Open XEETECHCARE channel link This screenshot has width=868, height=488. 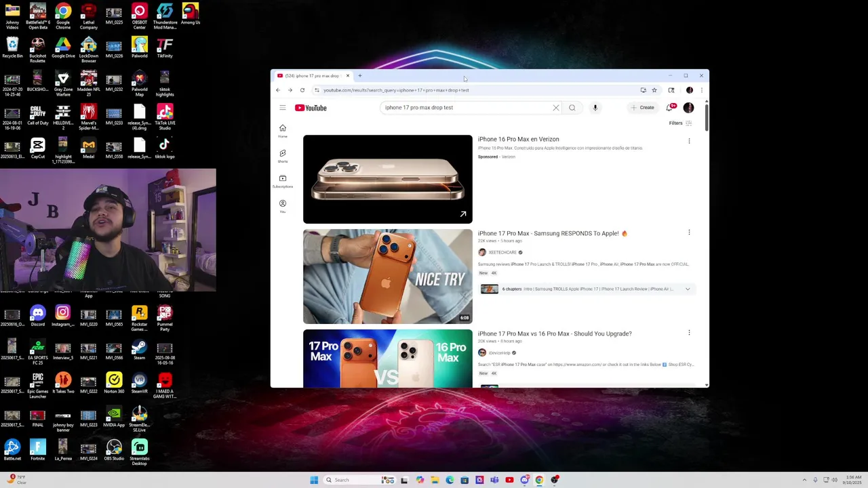click(502, 252)
